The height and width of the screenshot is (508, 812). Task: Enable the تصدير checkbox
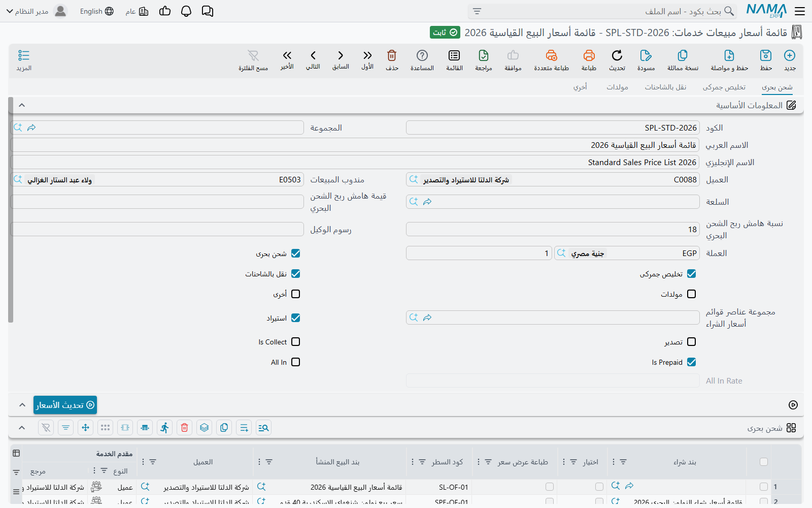click(x=691, y=342)
